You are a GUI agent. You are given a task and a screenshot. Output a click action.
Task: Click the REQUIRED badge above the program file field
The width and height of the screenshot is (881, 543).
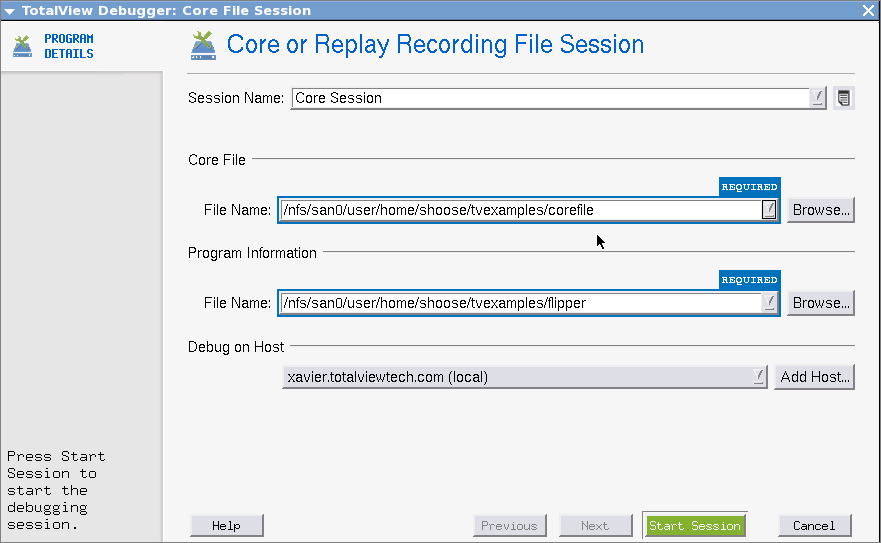coord(749,280)
